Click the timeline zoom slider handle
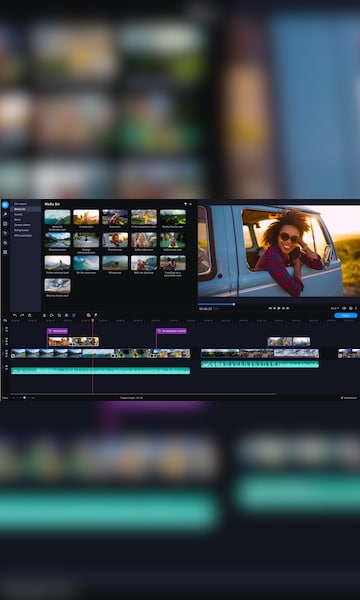 (x=24, y=398)
